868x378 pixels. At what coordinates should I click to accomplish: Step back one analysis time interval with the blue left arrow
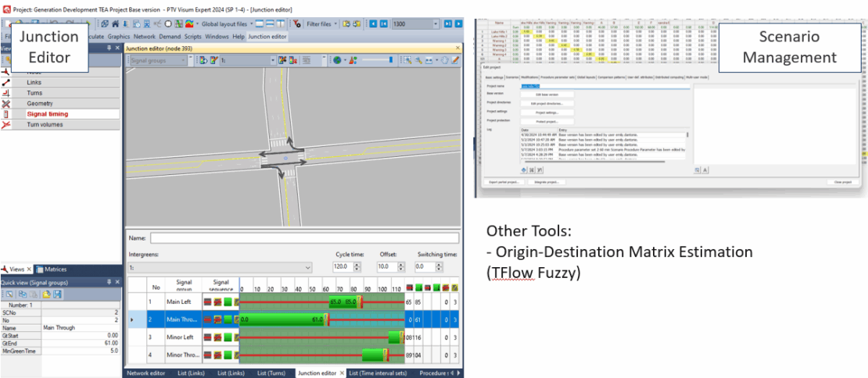point(374,23)
